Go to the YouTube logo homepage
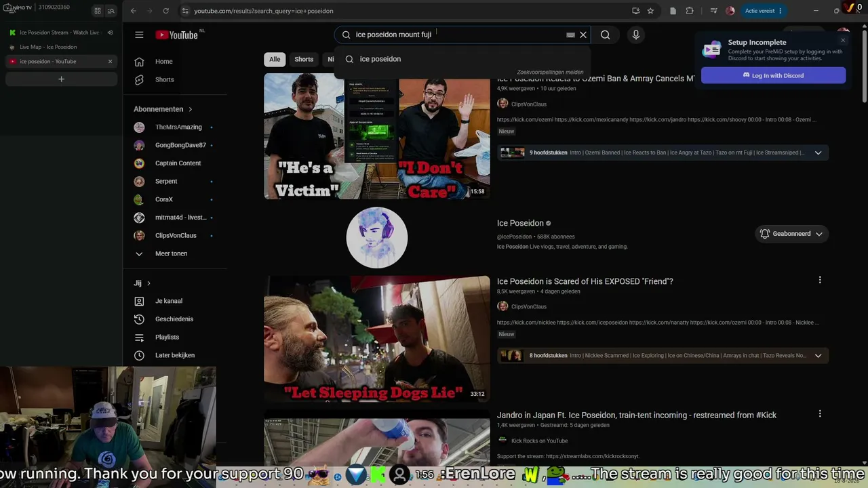The image size is (868, 488). click(x=176, y=35)
